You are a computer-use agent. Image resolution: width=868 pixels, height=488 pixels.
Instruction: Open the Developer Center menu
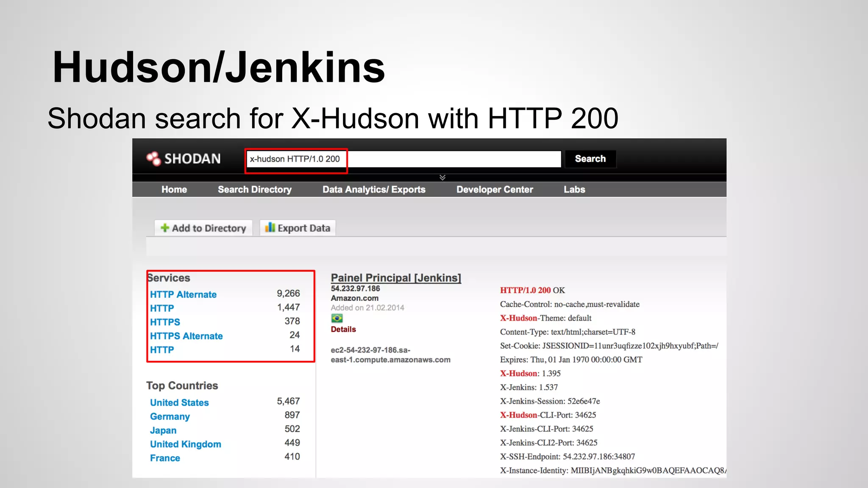(x=495, y=189)
